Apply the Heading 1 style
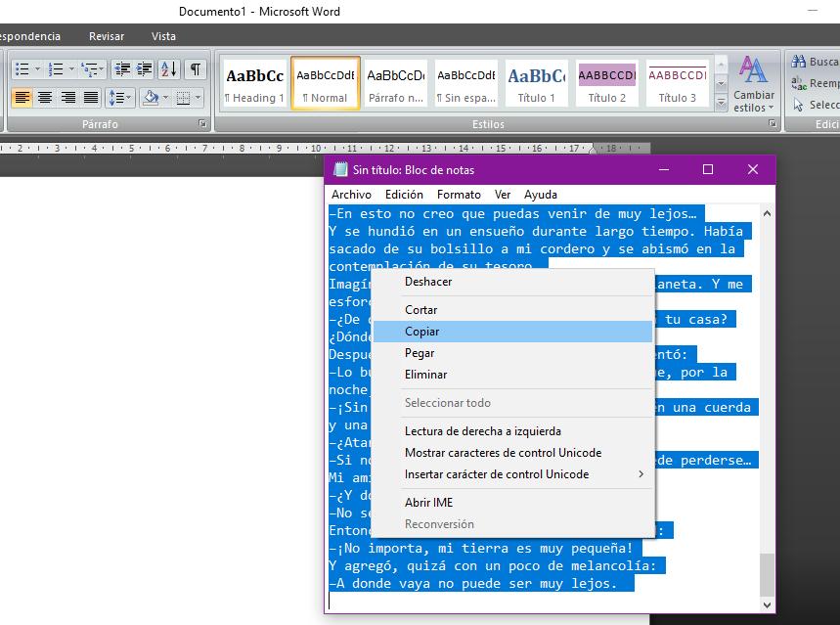Screen dimensions: 840x625 (254, 83)
